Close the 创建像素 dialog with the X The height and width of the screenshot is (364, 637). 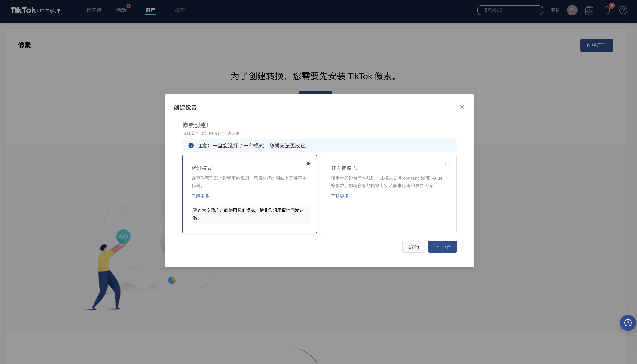(462, 107)
